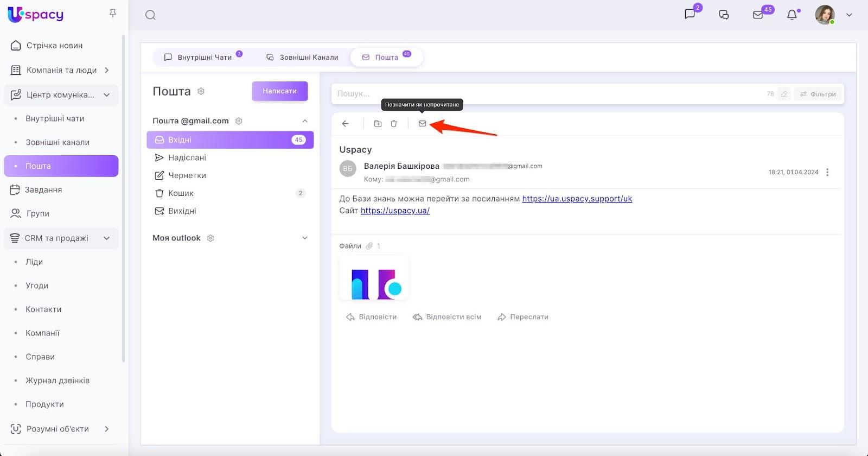Screen dimensions: 868x456
Task: Click the timestamp 18:21, 01.04.2024
Action: pyautogui.click(x=793, y=173)
